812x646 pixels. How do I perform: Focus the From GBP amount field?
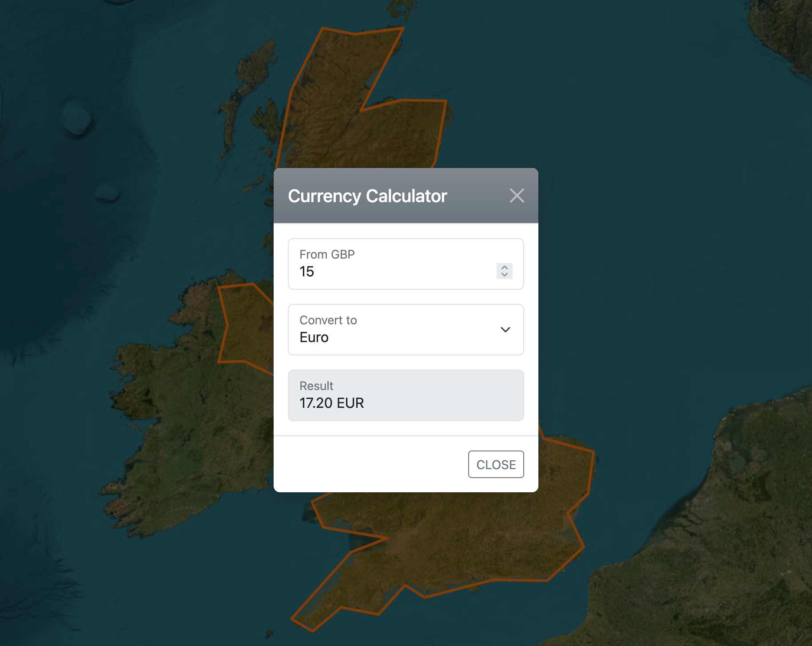391,271
